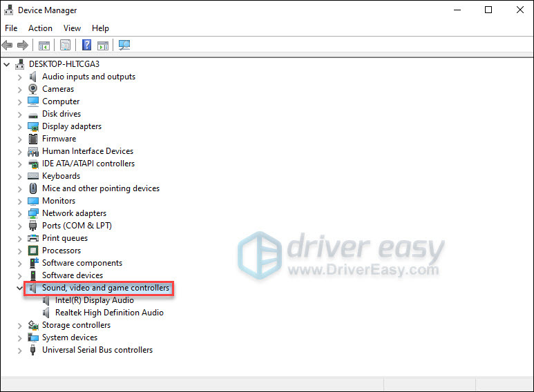
Task: Select the Print queues tree label
Action: [65, 238]
